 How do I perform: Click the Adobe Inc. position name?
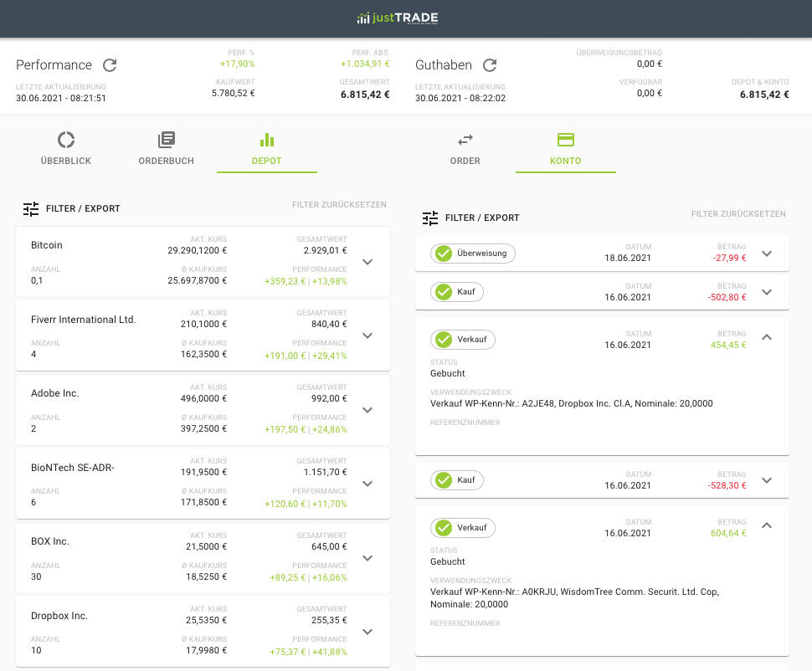[55, 393]
